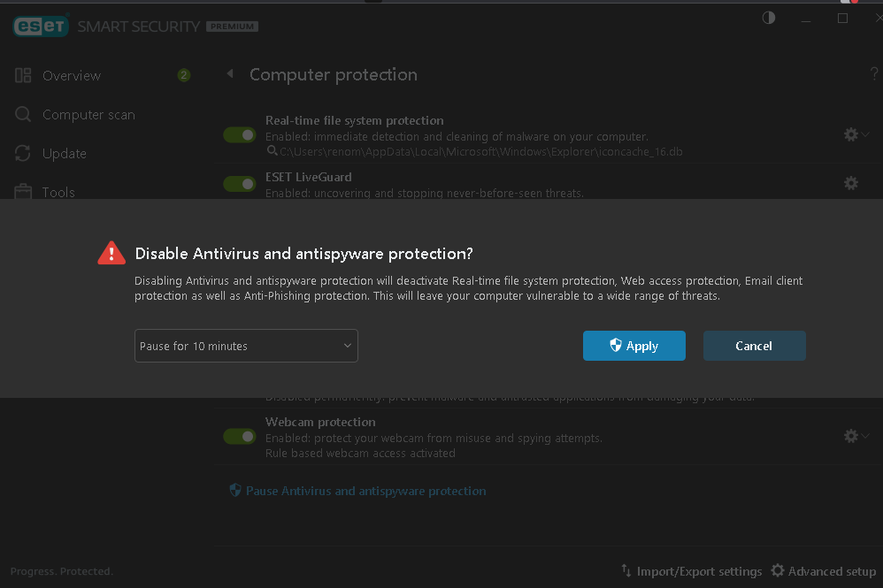Open the Pause for 10 minutes dropdown
This screenshot has height=588, width=883.
[246, 346]
